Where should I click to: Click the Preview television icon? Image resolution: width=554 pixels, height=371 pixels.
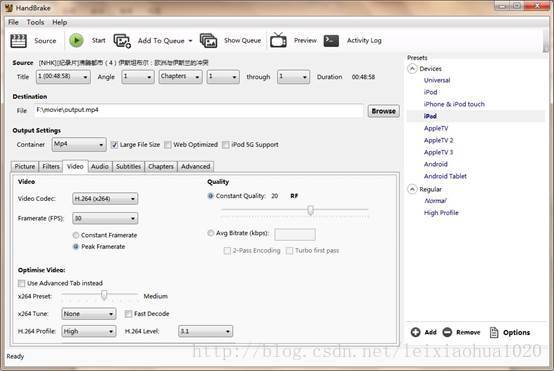point(278,40)
